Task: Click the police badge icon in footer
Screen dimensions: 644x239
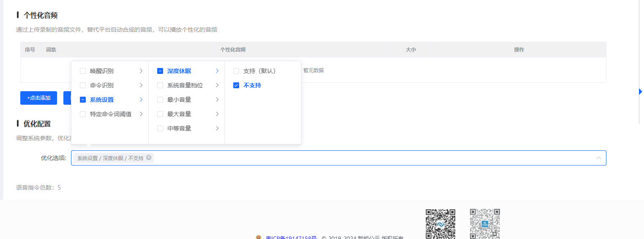Action: coord(259,238)
